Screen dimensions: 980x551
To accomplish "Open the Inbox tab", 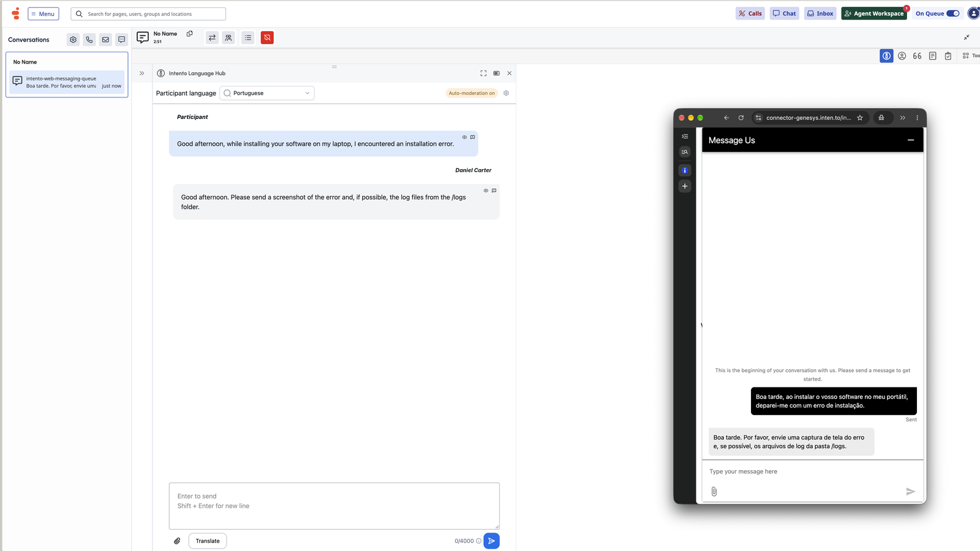I will click(x=820, y=13).
